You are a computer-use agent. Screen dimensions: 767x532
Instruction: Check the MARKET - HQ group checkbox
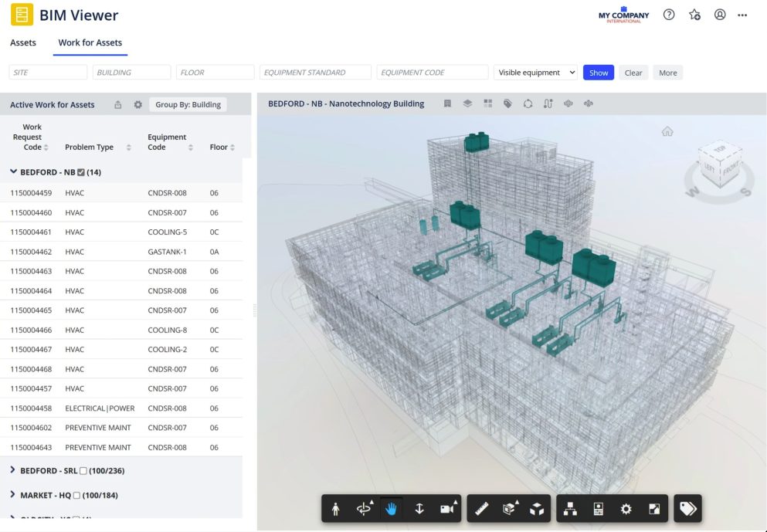point(76,496)
